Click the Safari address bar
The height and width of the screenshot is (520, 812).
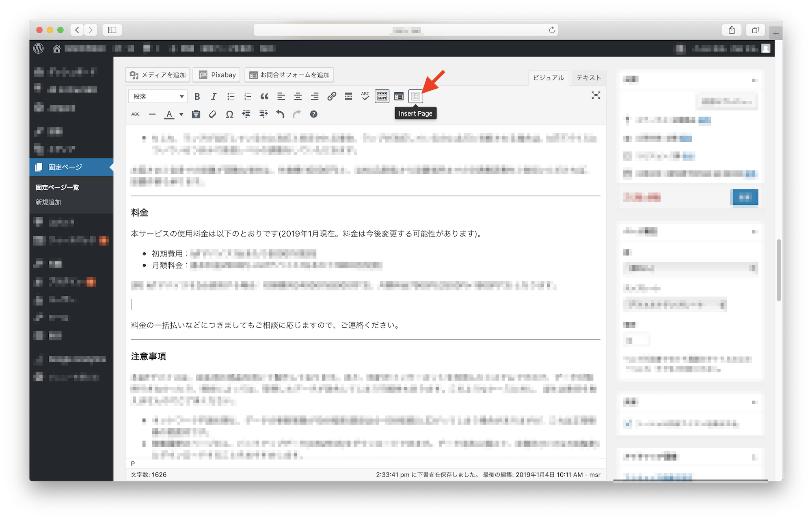pos(406,30)
